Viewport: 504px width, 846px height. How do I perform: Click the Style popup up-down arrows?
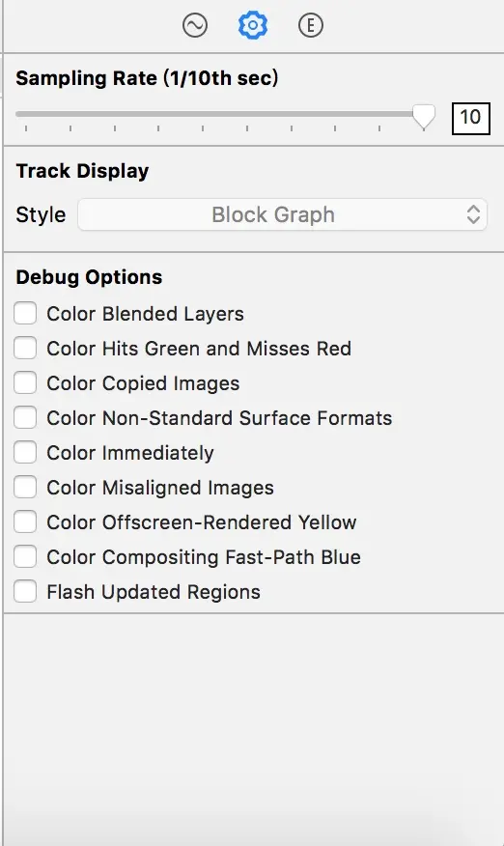[473, 214]
